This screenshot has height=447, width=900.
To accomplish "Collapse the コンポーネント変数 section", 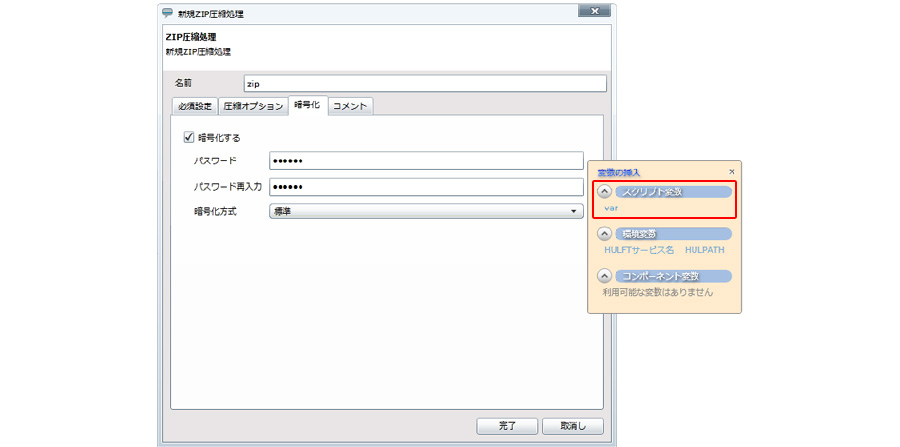I will coord(605,275).
